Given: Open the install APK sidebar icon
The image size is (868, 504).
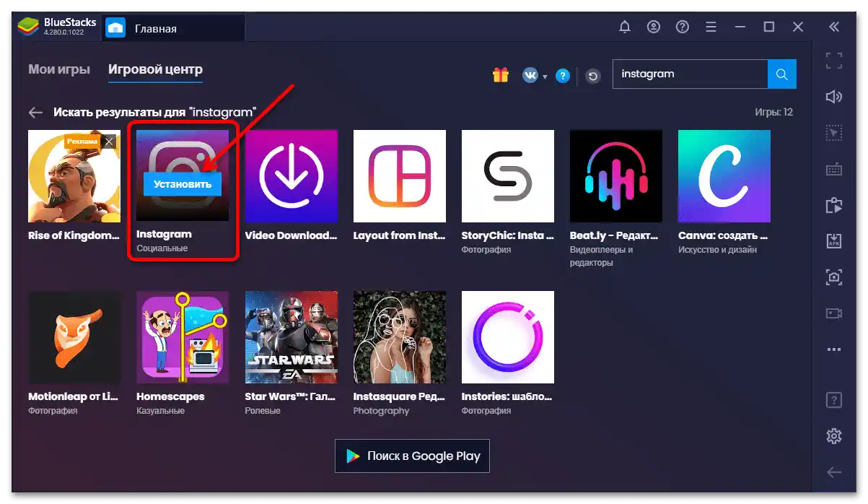Looking at the screenshot, I should tap(834, 240).
